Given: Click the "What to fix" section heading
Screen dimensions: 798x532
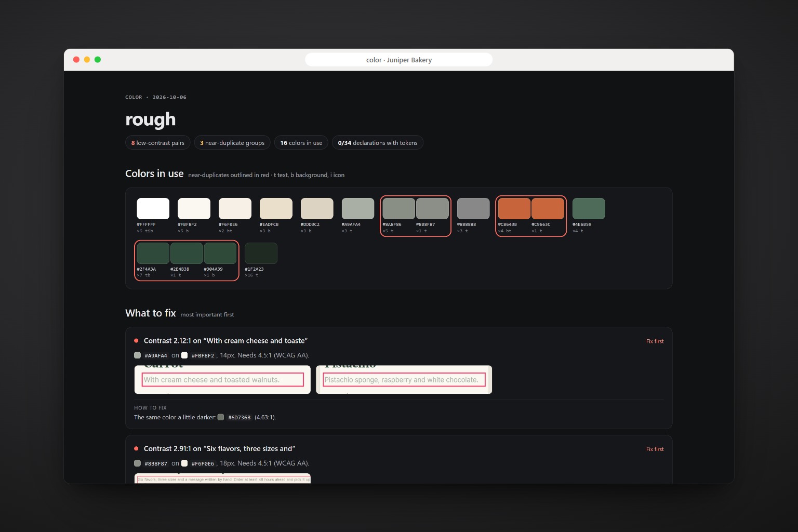Looking at the screenshot, I should click(x=151, y=313).
